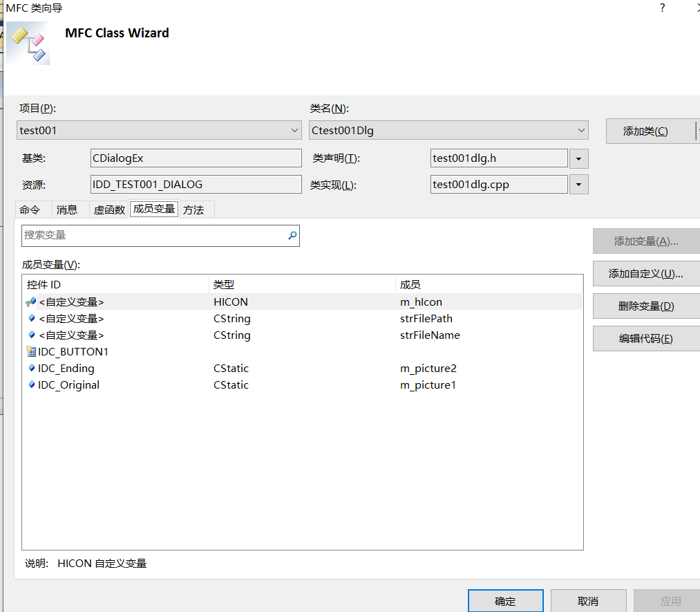Image resolution: width=700 pixels, height=612 pixels.
Task: Click the search magnifier icon in variable search box
Action: pos(292,235)
